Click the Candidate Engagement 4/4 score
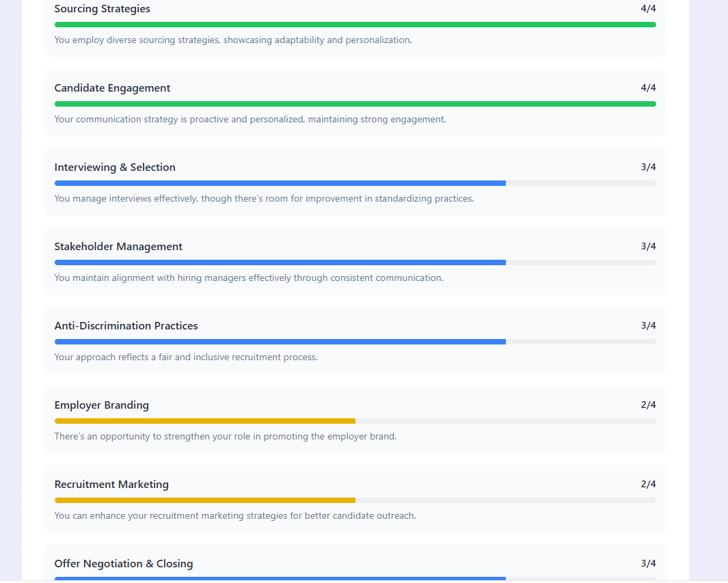Viewport: 728px width, 583px height. point(648,87)
